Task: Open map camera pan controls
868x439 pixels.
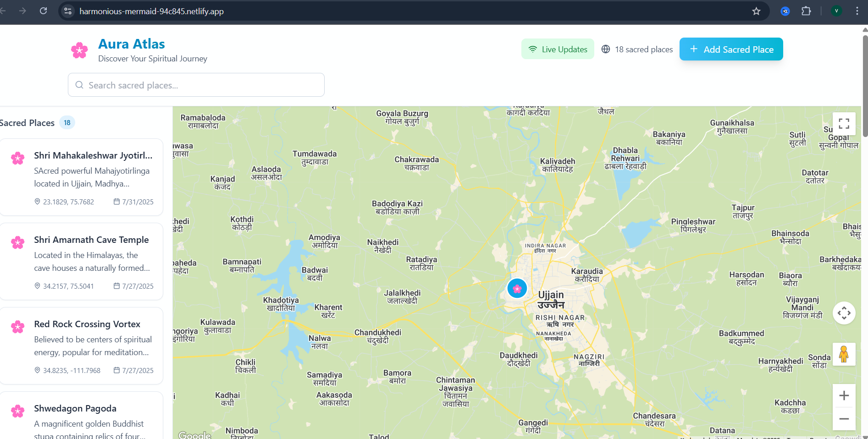Action: pos(844,313)
